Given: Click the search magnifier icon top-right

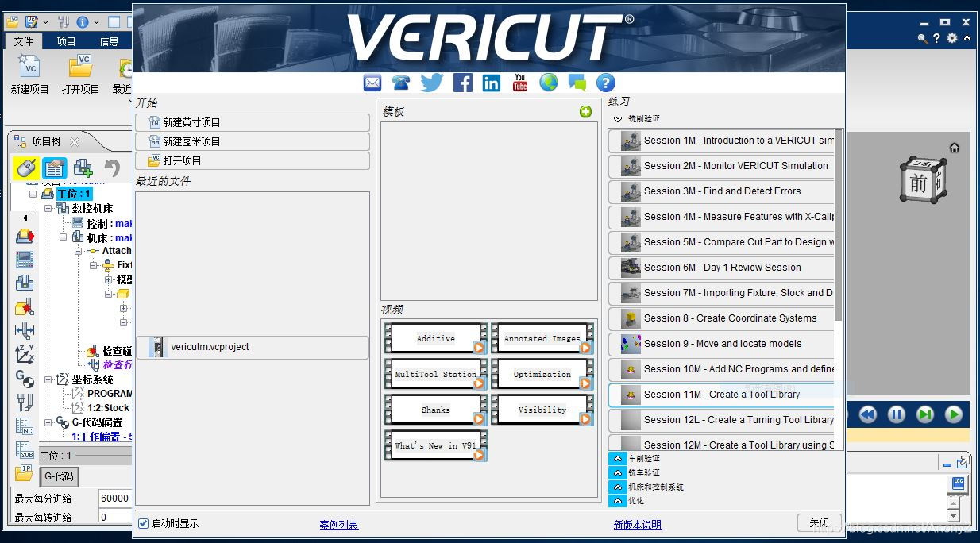Looking at the screenshot, I should click(x=922, y=38).
